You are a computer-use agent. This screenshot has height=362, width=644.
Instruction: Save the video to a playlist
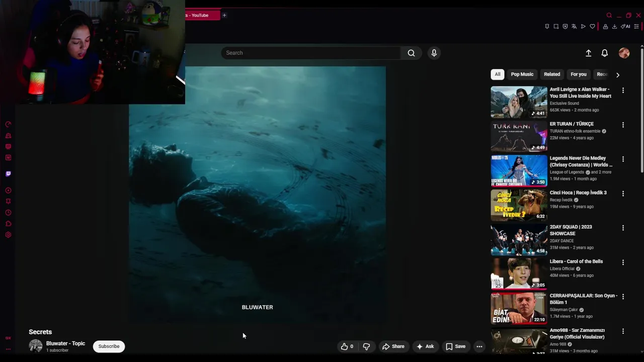(x=455, y=346)
